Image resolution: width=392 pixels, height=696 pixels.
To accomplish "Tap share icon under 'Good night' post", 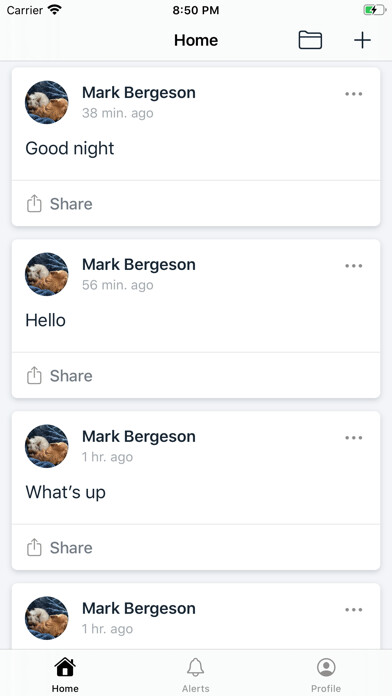I will point(34,204).
